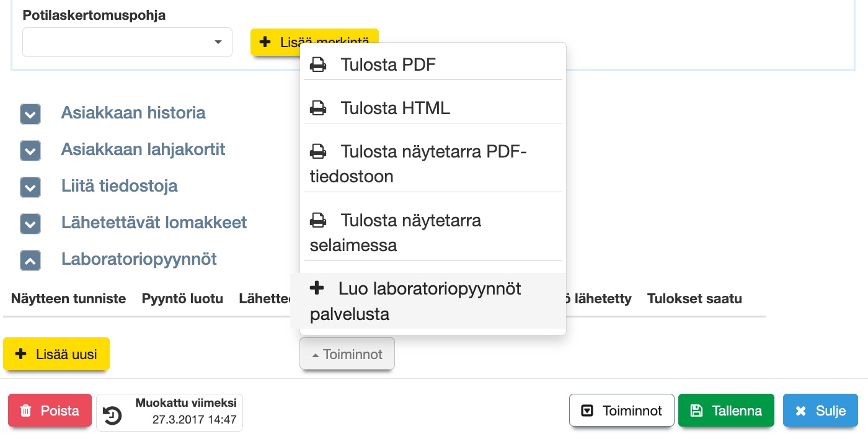Click the printer icon beside Tulosta PDF
The image size is (868, 444).
coord(318,64)
